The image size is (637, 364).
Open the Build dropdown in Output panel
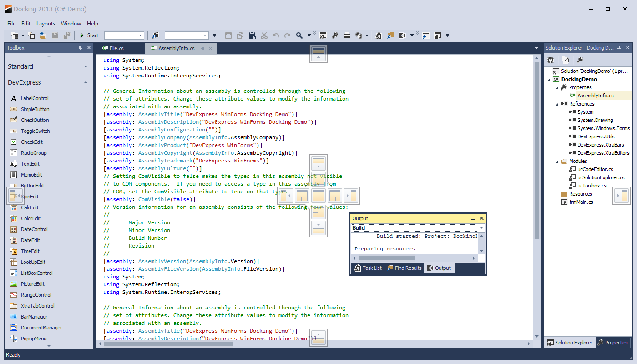[482, 228]
